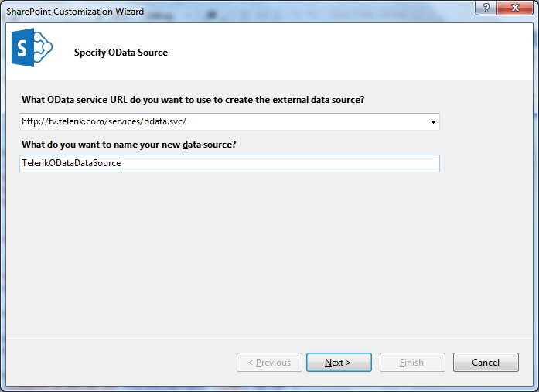Focus the TelerikODataDataSource name field
The image size is (539, 392).
(x=230, y=163)
